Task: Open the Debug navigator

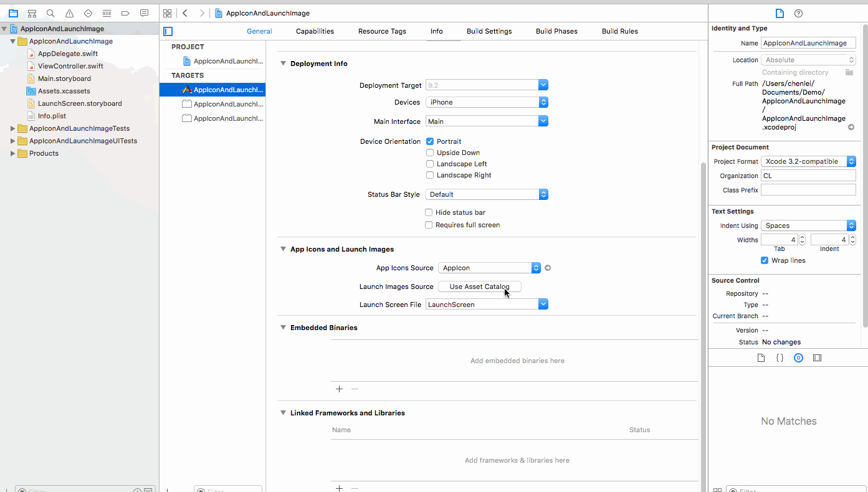Action: click(107, 13)
